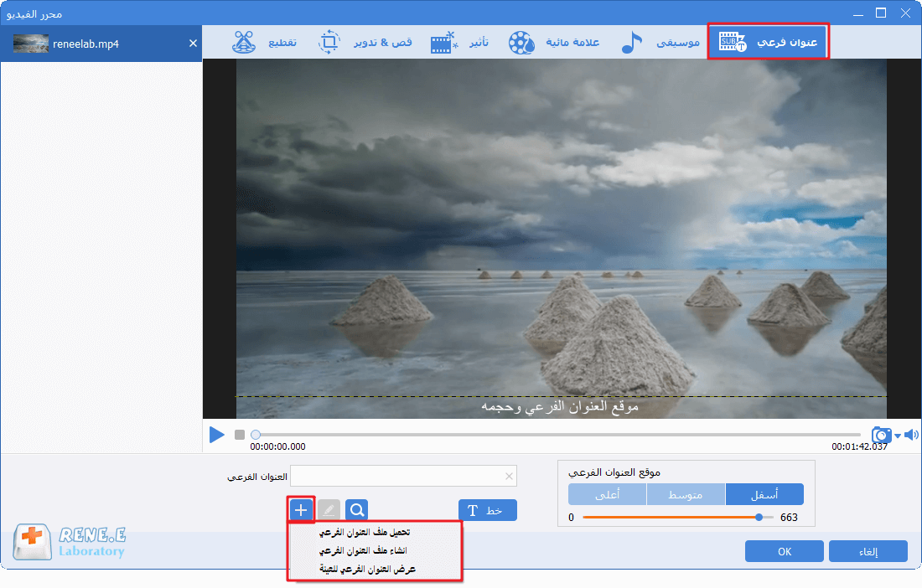Click the play button
This screenshot has width=922, height=588.
tap(217, 435)
